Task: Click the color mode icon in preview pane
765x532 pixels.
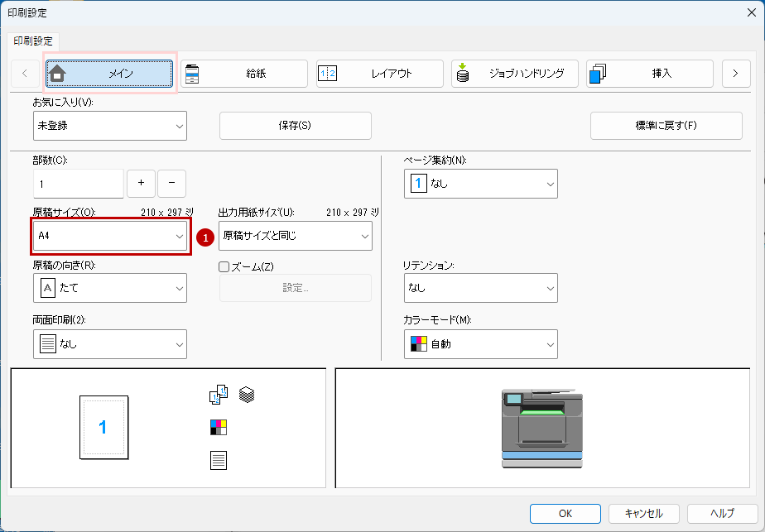Action: tap(219, 428)
